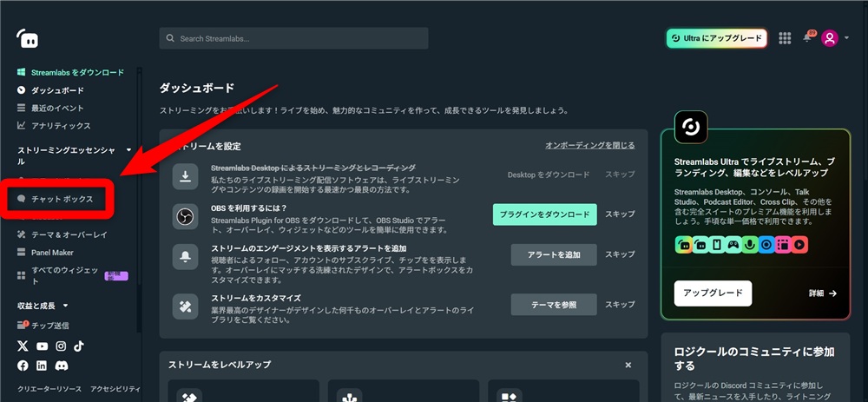Screen dimensions: 868x402
Task: Click the ストリームを設定 heading text
Action: pyautogui.click(x=206, y=146)
